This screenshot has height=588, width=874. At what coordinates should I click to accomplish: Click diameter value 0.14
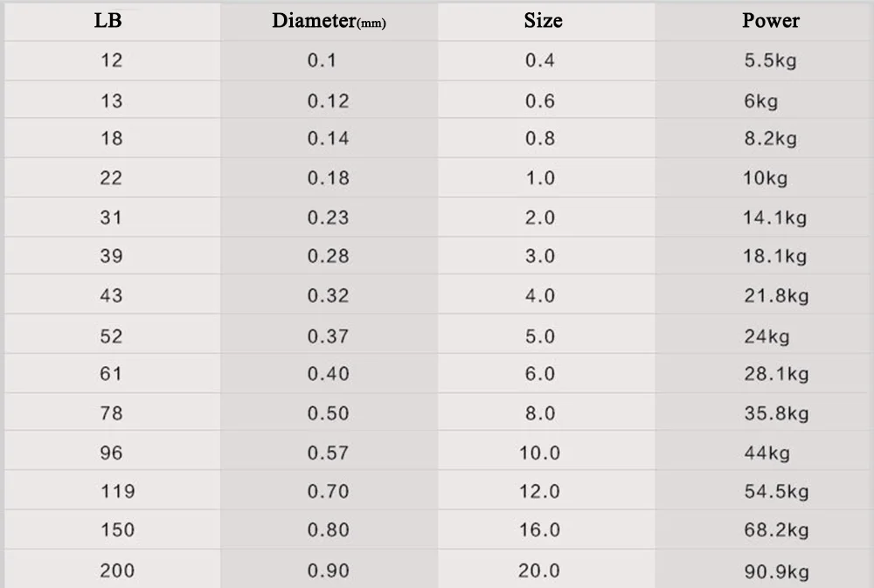click(328, 138)
